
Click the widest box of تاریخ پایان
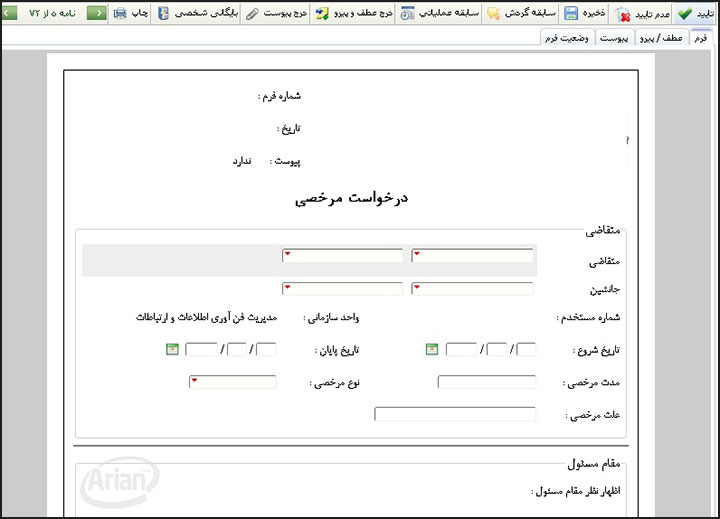[201, 349]
